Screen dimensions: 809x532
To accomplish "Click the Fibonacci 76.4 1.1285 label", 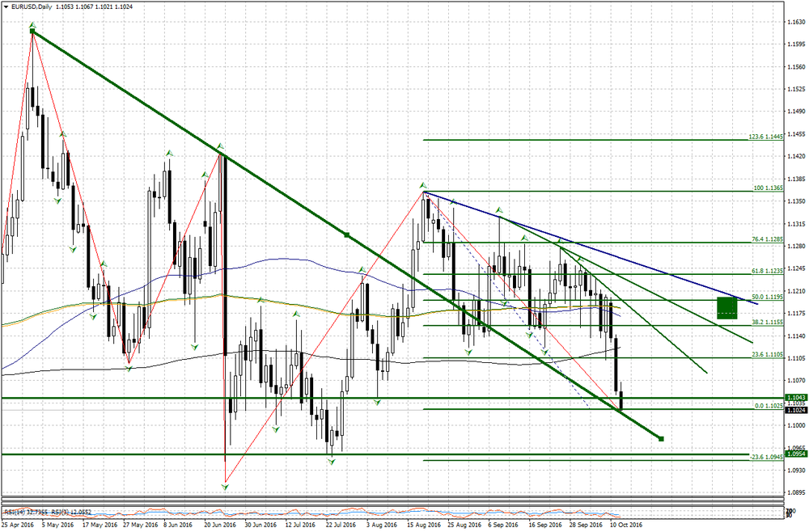I will (x=767, y=239).
